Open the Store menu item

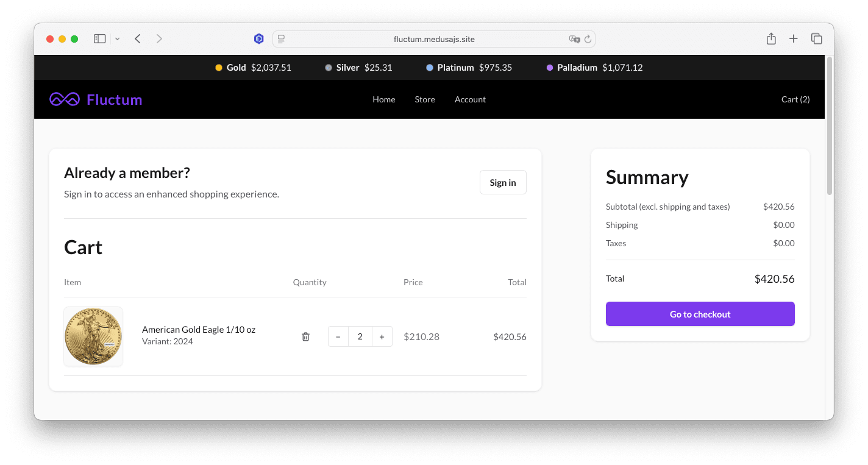425,99
